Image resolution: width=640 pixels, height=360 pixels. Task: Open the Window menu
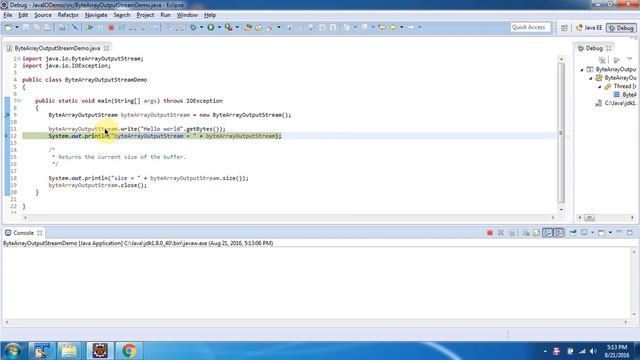[187, 15]
